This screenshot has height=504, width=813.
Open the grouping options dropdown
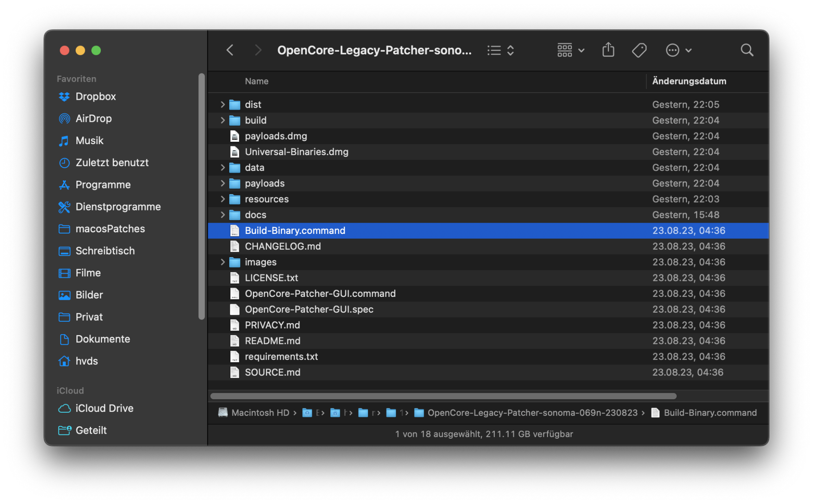point(570,50)
